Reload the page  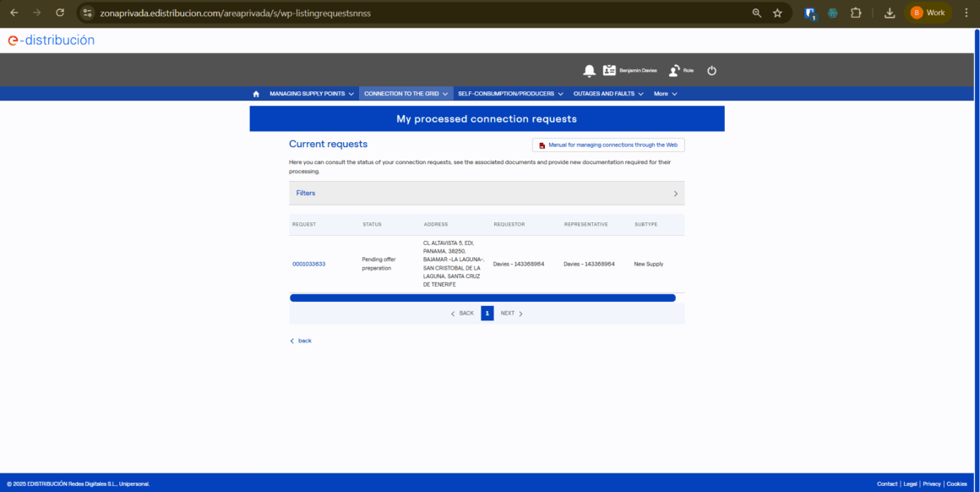(x=59, y=13)
